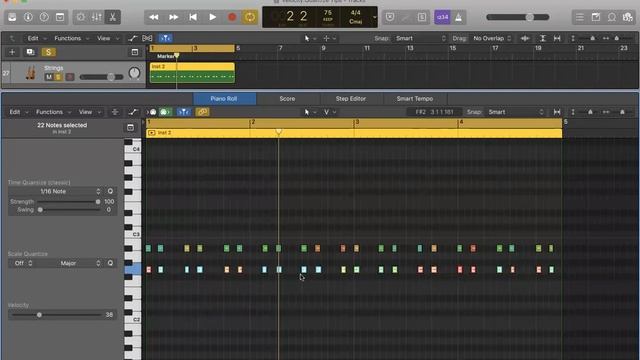Open the LCD display mode dropdown arrow
Screen dimensions: 640x360
coord(374,17)
